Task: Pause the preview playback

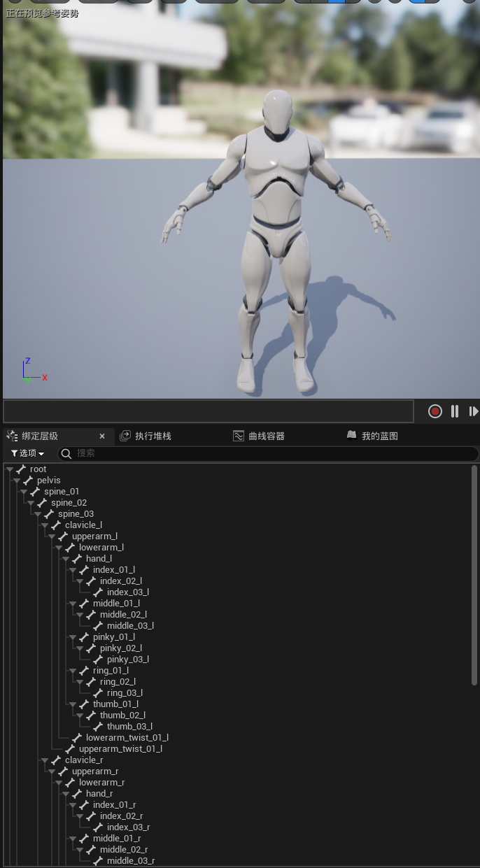Action: (455, 411)
